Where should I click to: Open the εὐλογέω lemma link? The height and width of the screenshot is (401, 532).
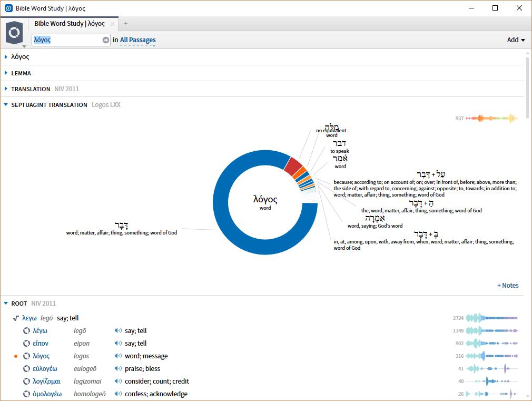coord(45,368)
